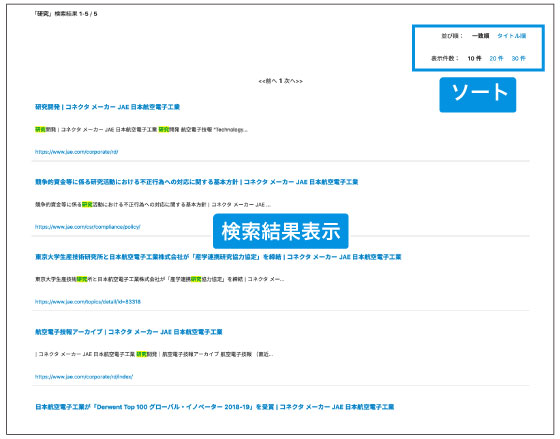
Task: Open the 競争的資金等に係る研究活動 basic policy result
Action: pos(196,182)
